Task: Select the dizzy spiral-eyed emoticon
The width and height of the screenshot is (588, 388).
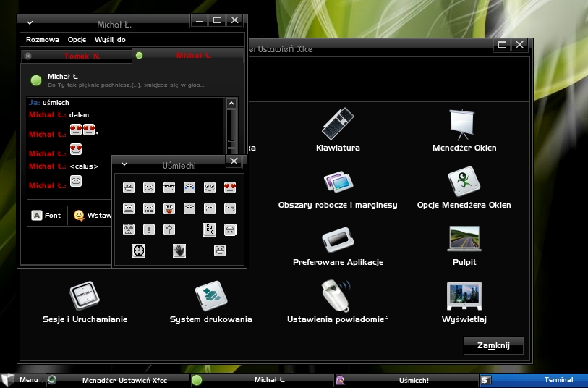Action: pyautogui.click(x=129, y=229)
